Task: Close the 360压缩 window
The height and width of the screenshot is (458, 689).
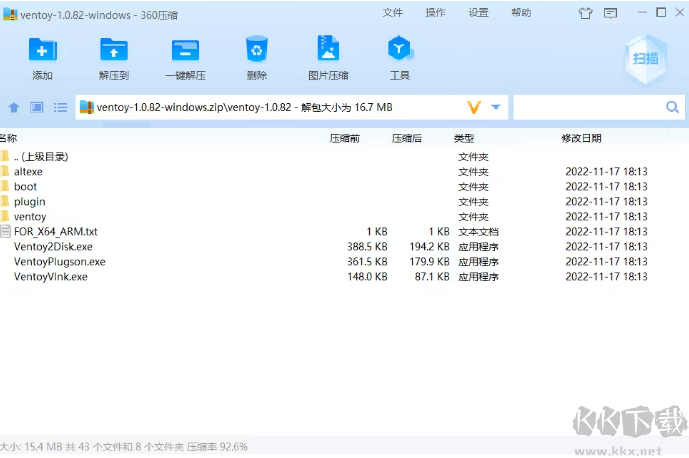Action: 680,12
